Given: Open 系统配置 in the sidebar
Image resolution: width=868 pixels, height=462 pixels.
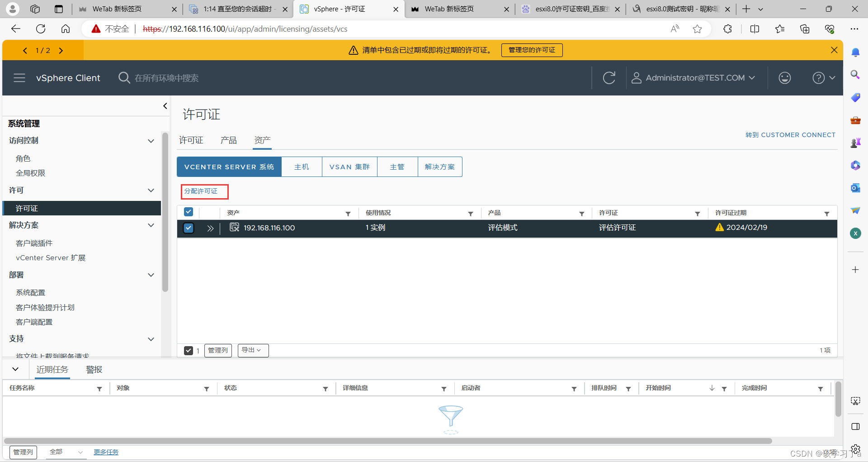Looking at the screenshot, I should [30, 293].
